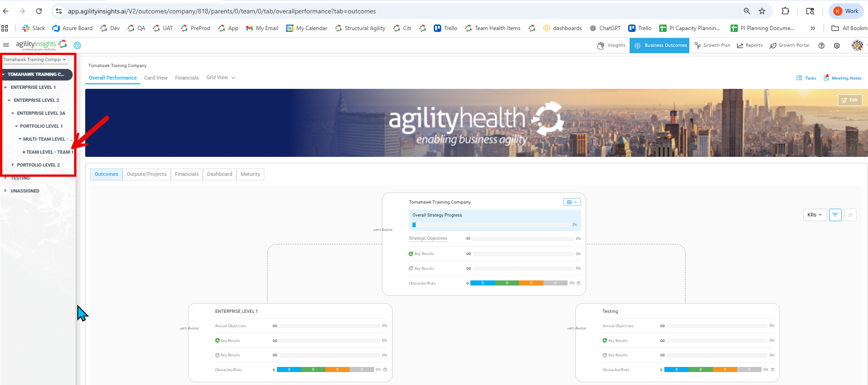Image resolution: width=868 pixels, height=385 pixels.
Task: Open the Strategic Objectives link
Action: coord(428,238)
